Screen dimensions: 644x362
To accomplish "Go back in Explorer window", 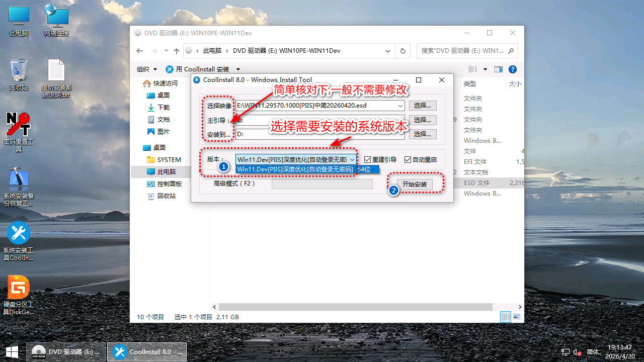I will (139, 51).
